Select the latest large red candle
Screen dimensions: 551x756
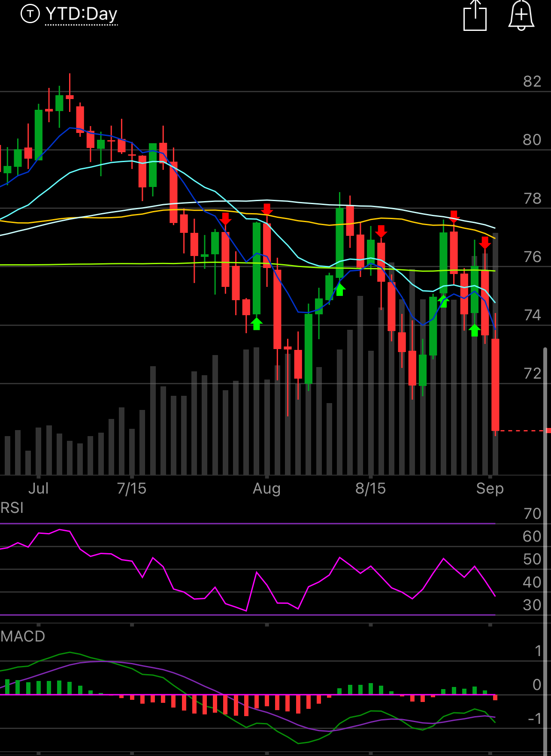tap(495, 385)
